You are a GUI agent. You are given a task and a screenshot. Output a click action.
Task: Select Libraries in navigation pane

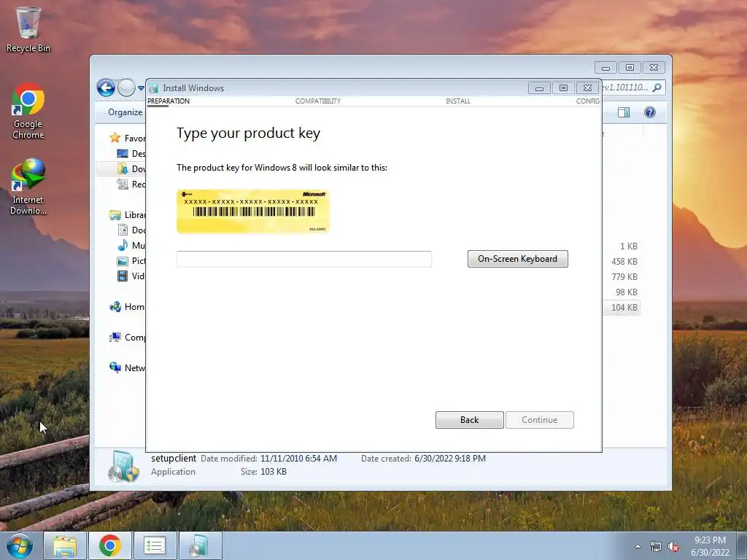(127, 215)
